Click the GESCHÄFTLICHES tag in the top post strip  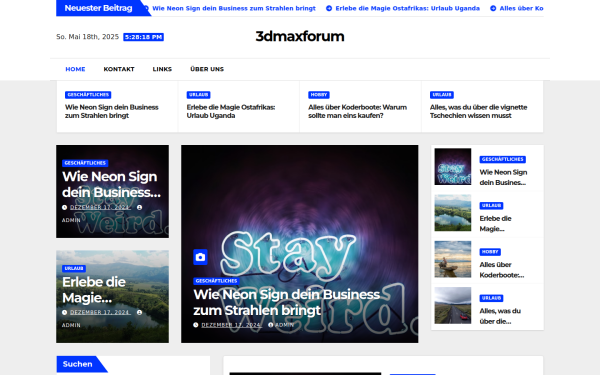88,95
